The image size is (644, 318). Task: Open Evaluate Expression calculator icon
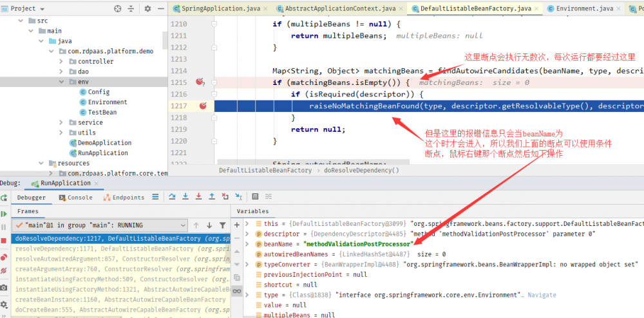pyautogui.click(x=255, y=197)
